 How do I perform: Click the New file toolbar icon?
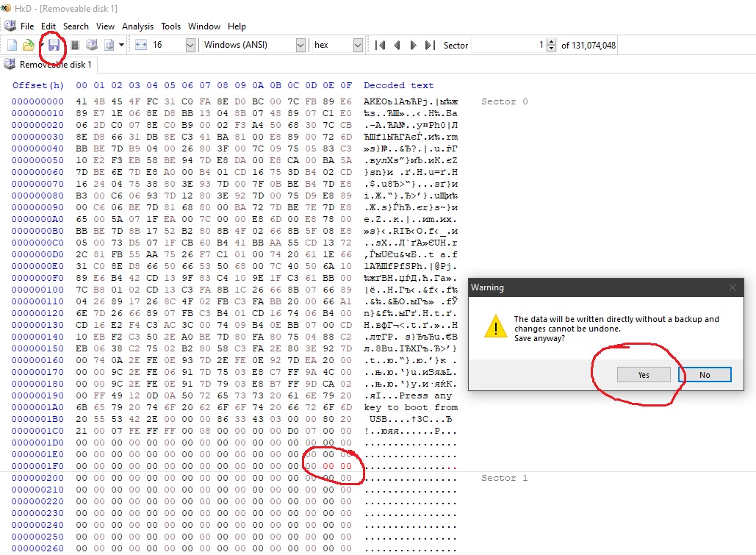[12, 46]
